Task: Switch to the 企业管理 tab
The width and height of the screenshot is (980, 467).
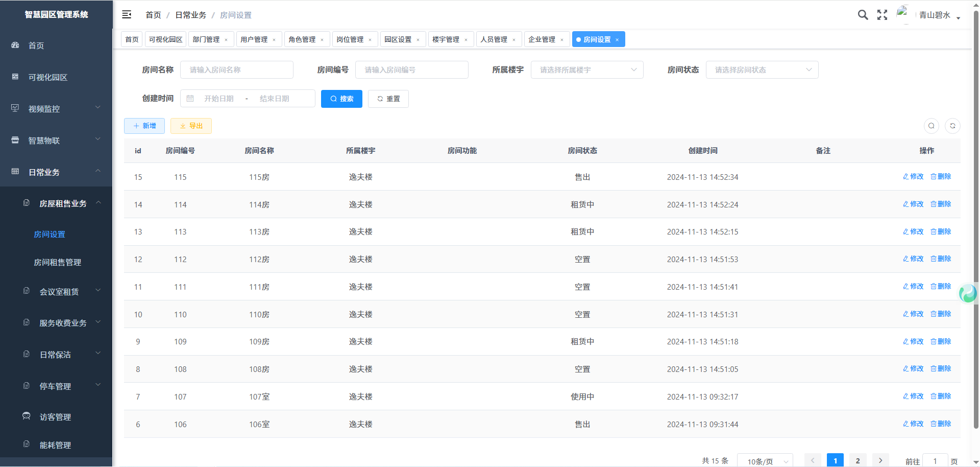Action: click(542, 39)
